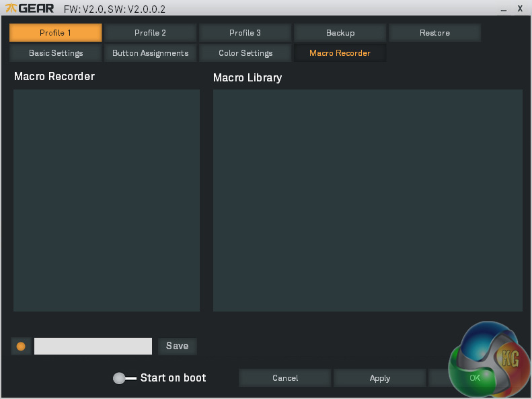Open the Button Assignments tab
532x399 pixels.
150,53
